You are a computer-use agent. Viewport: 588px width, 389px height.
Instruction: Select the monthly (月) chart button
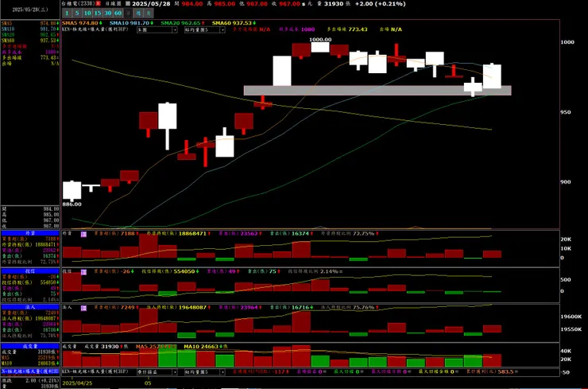pos(149,14)
